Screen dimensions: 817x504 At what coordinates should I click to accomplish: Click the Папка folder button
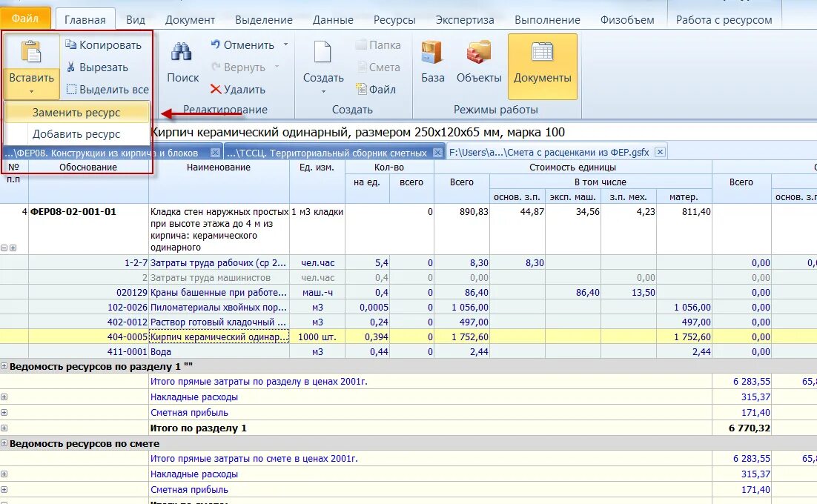coord(378,45)
